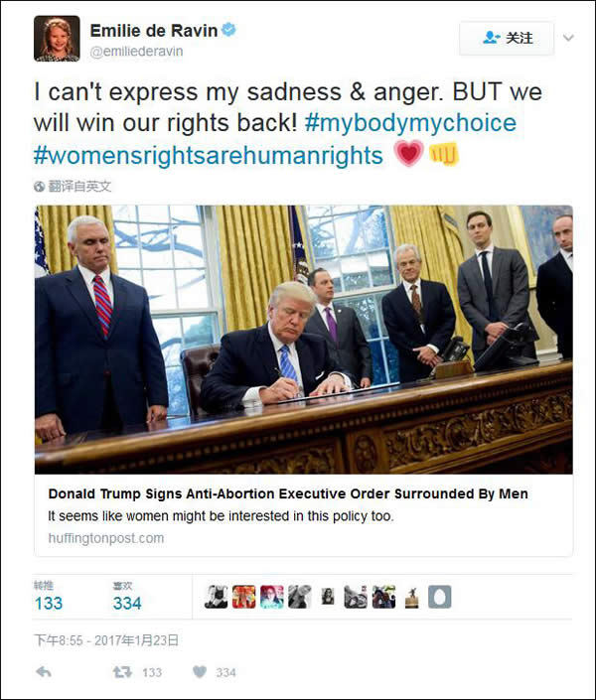This screenshot has height=700, width=596.
Task: Open the egg default avatar liker
Action: point(440,597)
